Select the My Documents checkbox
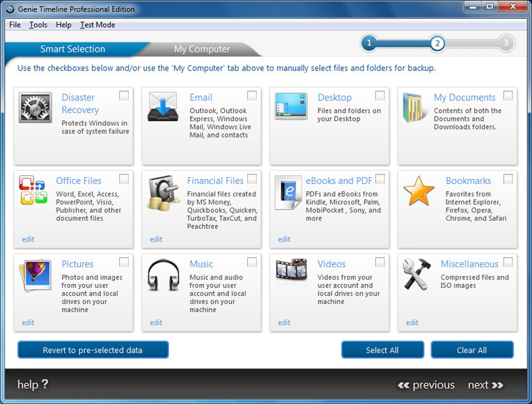The height and width of the screenshot is (404, 532). click(x=508, y=96)
